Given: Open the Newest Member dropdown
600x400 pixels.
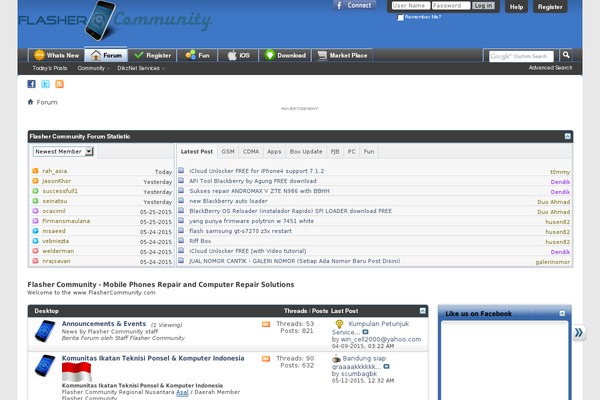Looking at the screenshot, I should [x=63, y=152].
